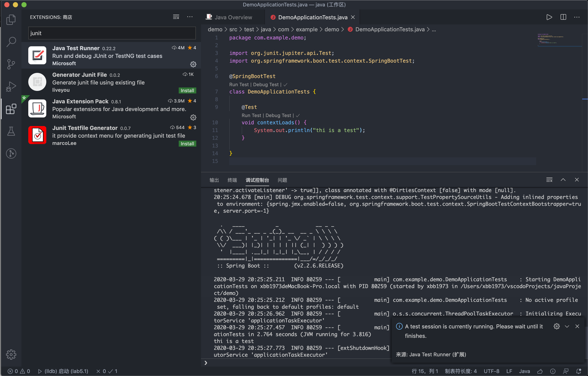This screenshot has height=376, width=588.
Task: Toggle the debug console panel maximize chevron
Action: 563,180
